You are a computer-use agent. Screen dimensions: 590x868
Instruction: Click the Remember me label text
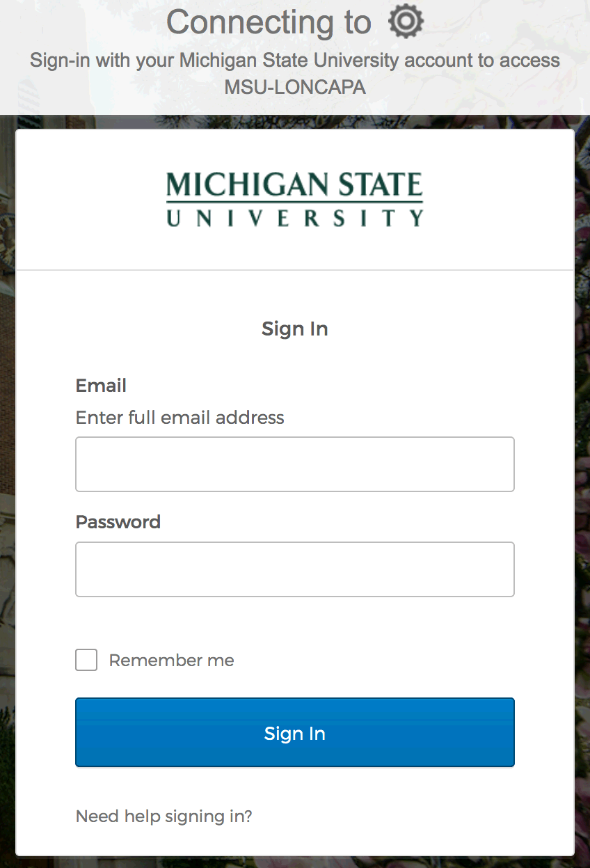coord(171,660)
